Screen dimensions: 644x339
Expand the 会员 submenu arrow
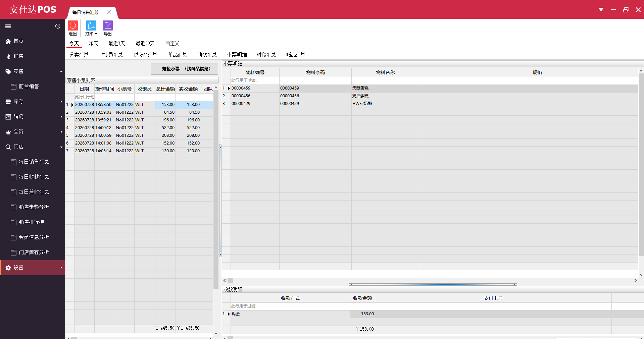click(61, 132)
